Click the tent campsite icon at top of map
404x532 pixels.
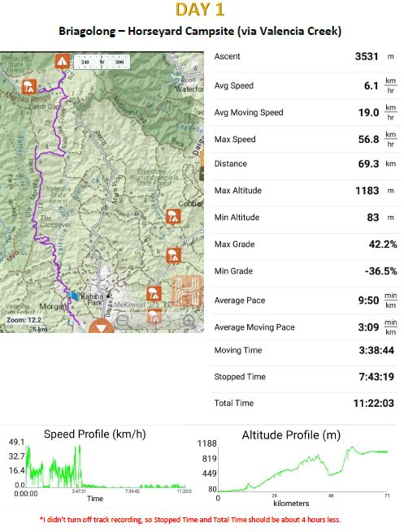coord(62,62)
